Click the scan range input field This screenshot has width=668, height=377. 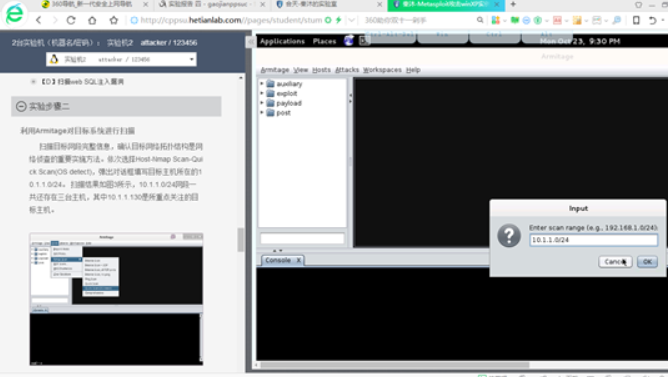click(x=593, y=240)
